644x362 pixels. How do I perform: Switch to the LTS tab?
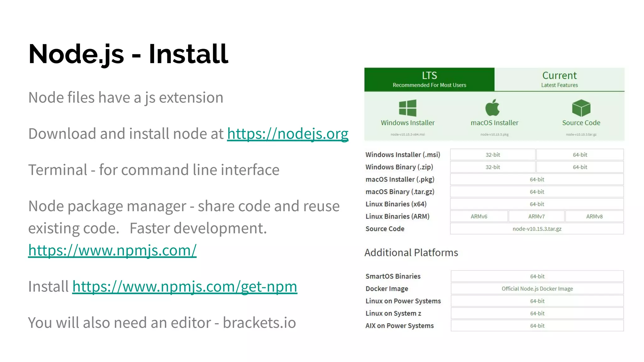(429, 80)
